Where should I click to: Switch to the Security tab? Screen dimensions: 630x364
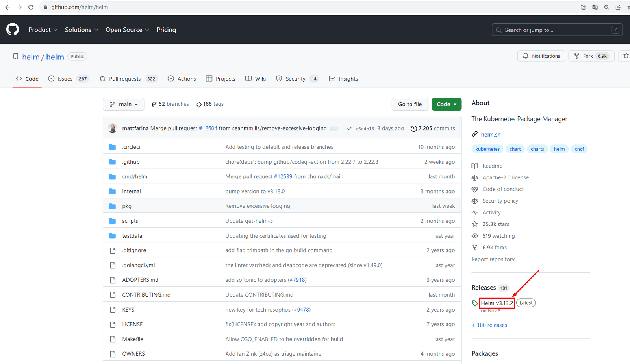pos(297,79)
